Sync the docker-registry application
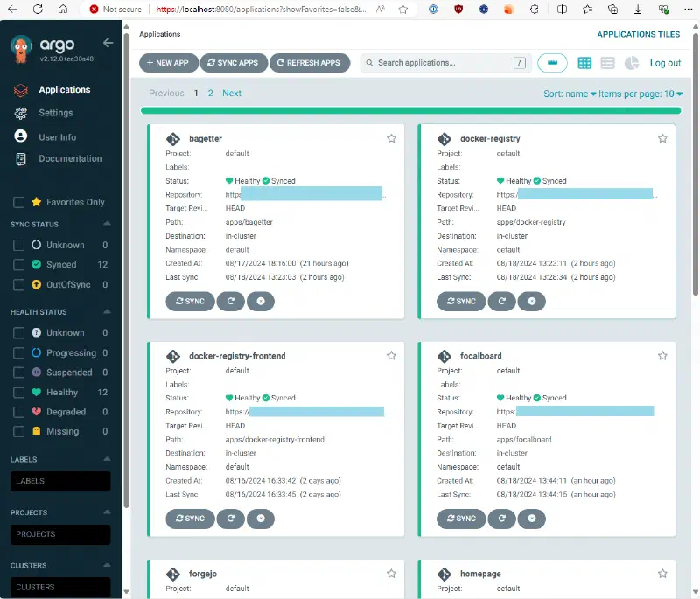 [x=461, y=301]
